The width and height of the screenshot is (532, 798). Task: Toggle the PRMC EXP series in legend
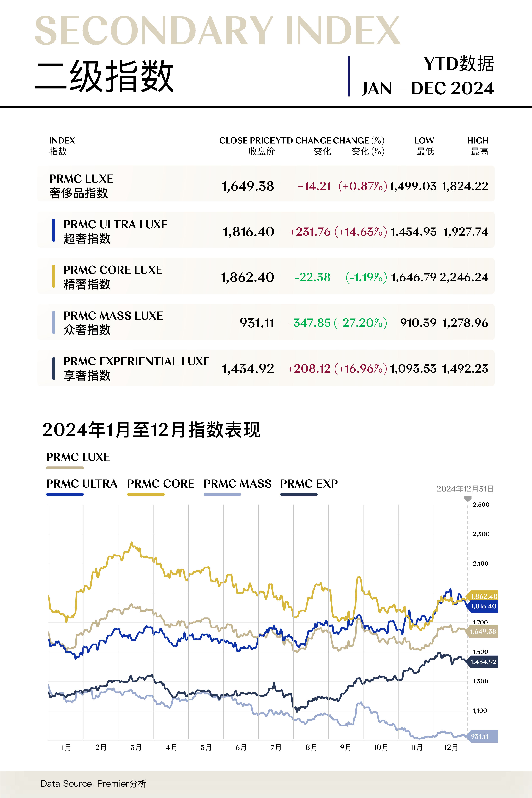coord(309,483)
